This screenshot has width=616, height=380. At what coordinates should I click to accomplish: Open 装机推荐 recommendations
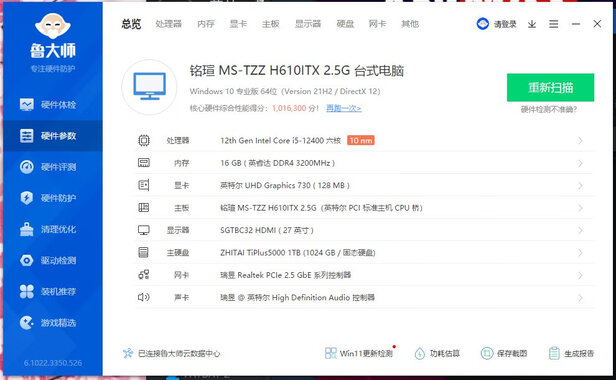click(x=53, y=292)
